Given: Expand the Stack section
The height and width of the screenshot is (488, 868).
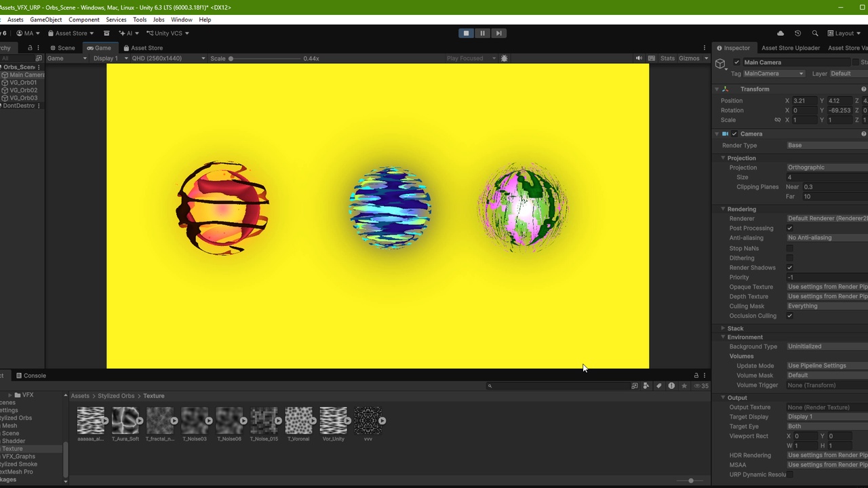Looking at the screenshot, I should [723, 328].
